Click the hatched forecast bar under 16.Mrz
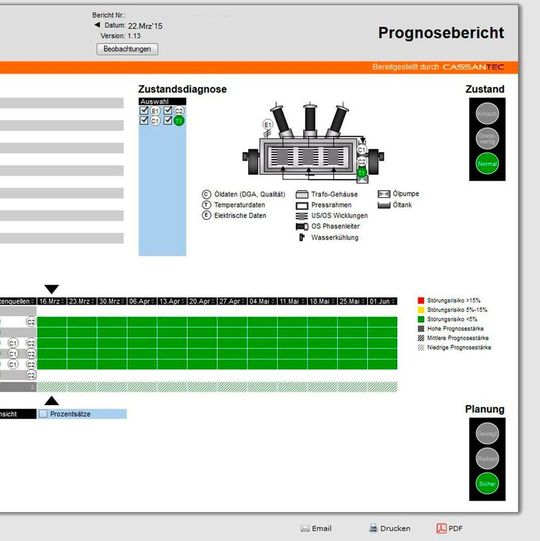This screenshot has width=540, height=541. pos(52,387)
